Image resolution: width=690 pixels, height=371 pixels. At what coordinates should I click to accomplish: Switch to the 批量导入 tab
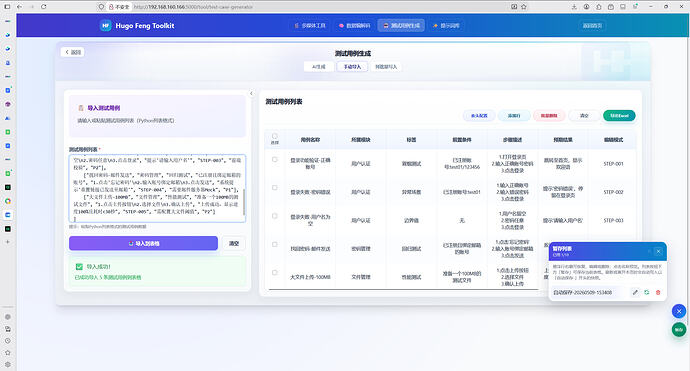click(386, 67)
